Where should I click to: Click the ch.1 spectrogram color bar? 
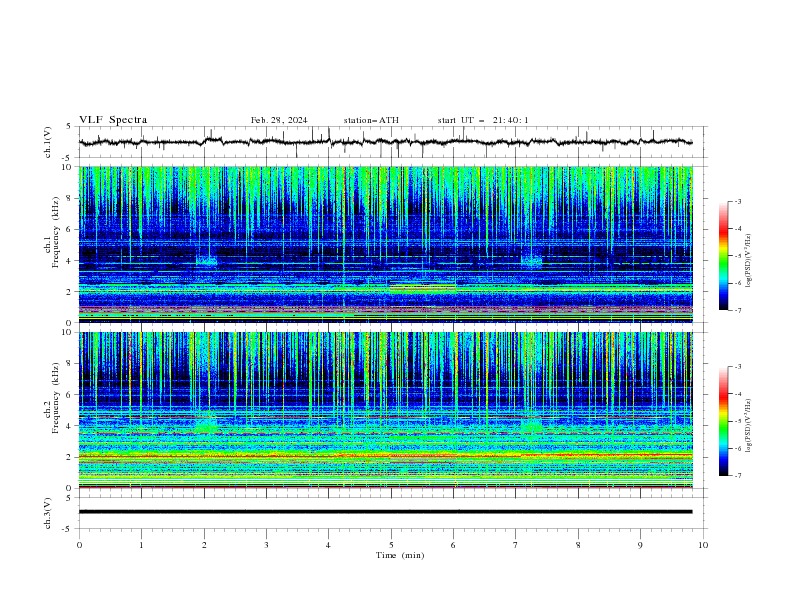[723, 256]
